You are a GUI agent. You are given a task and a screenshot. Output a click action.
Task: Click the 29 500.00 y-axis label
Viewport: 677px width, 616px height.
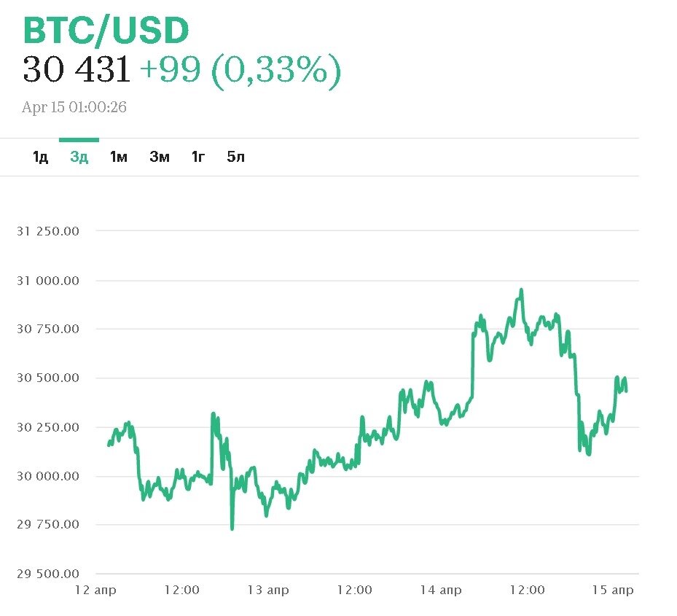[47, 574]
